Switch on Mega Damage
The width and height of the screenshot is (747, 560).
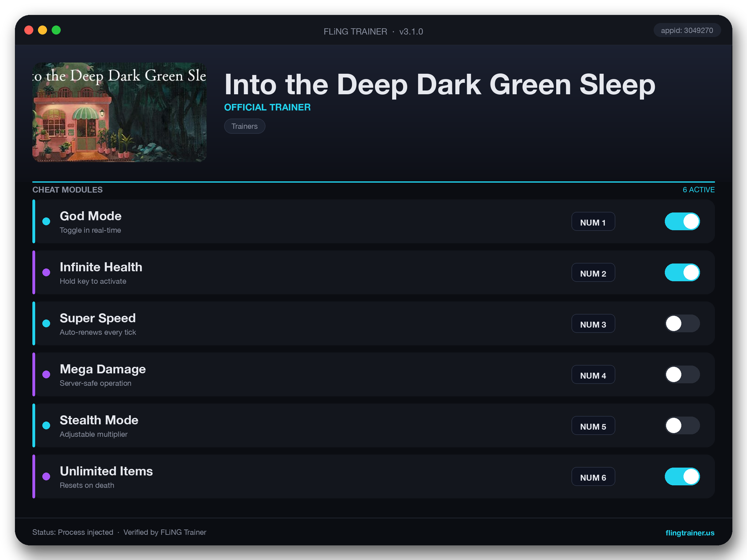coord(682,374)
